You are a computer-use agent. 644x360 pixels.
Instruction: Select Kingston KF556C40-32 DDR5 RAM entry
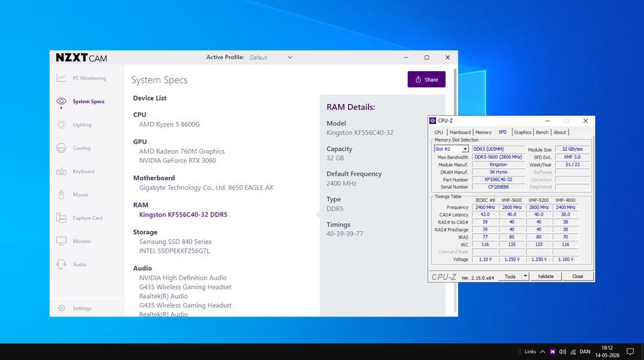[x=183, y=215]
